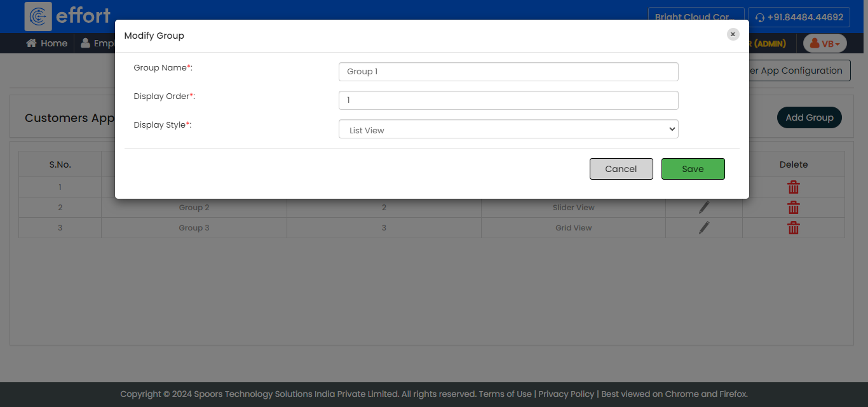
Task: Delete Group 1 using trash icon
Action: tap(793, 187)
